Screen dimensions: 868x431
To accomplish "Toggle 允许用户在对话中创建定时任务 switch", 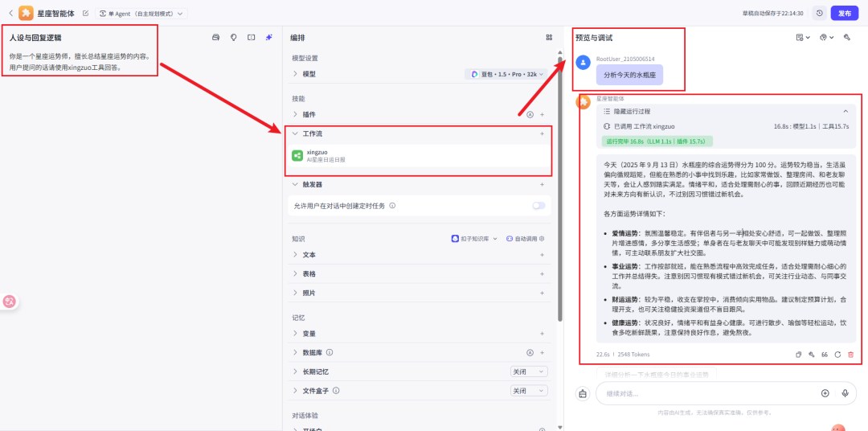I will [538, 206].
